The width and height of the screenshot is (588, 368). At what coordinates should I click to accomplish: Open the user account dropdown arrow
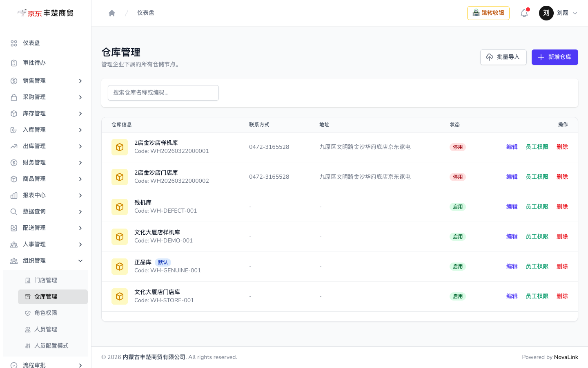click(x=575, y=13)
